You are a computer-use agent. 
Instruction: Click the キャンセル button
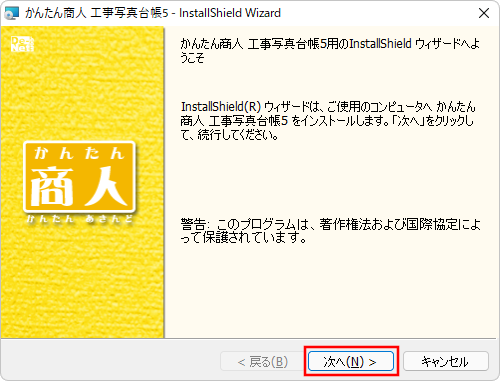tap(446, 361)
